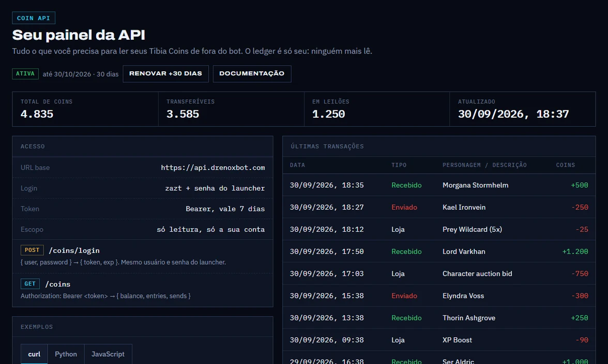
Task: Click the 'Seu painel da API' heading
Action: pos(79,35)
